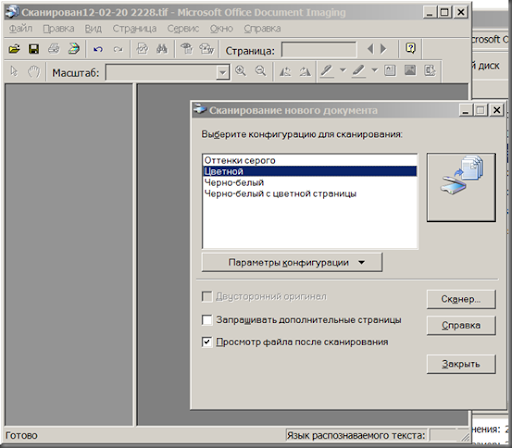Rotate page left icon
The image size is (512, 448).
(285, 71)
